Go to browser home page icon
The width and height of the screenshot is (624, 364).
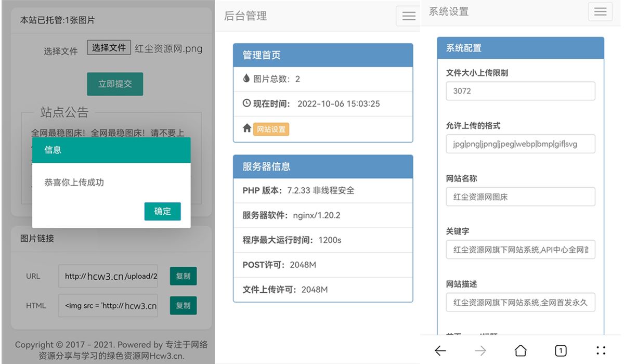(x=520, y=351)
